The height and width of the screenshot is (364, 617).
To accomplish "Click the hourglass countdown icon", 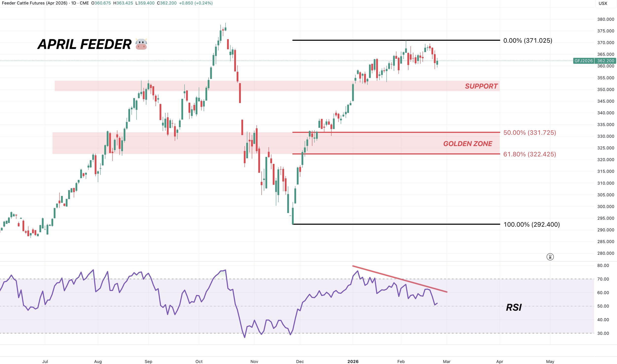I will (x=550, y=257).
